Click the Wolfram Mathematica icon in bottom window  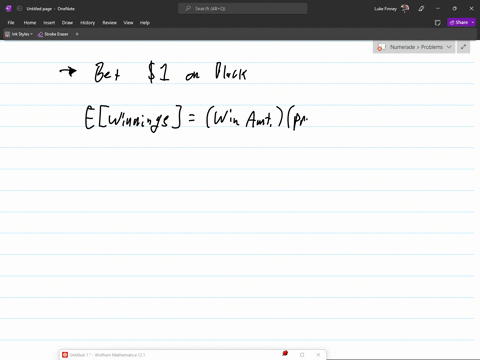(x=65, y=355)
